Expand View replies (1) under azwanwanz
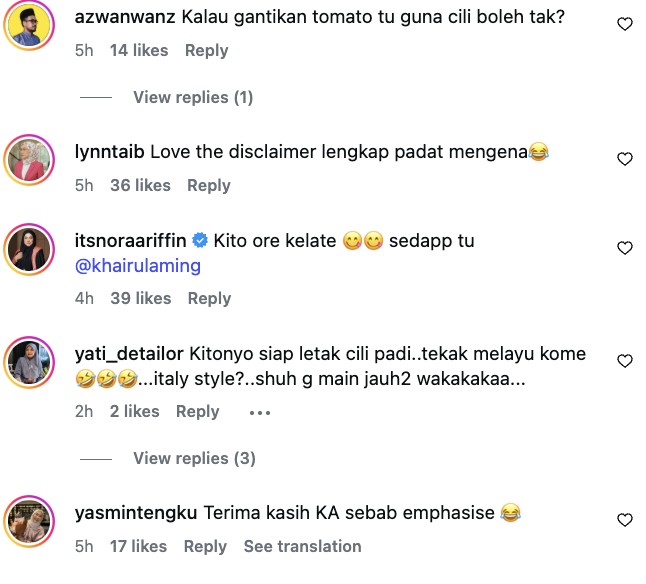The width and height of the screenshot is (646, 584). (x=193, y=98)
